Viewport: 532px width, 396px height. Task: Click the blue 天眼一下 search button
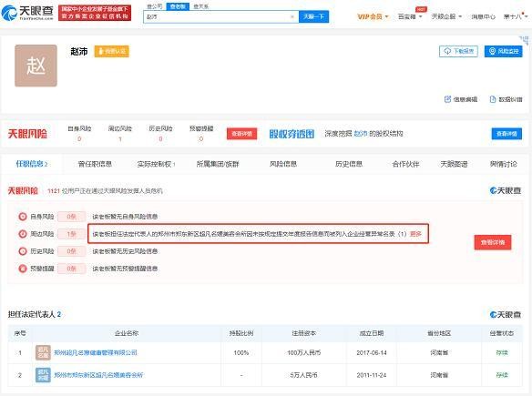point(313,16)
